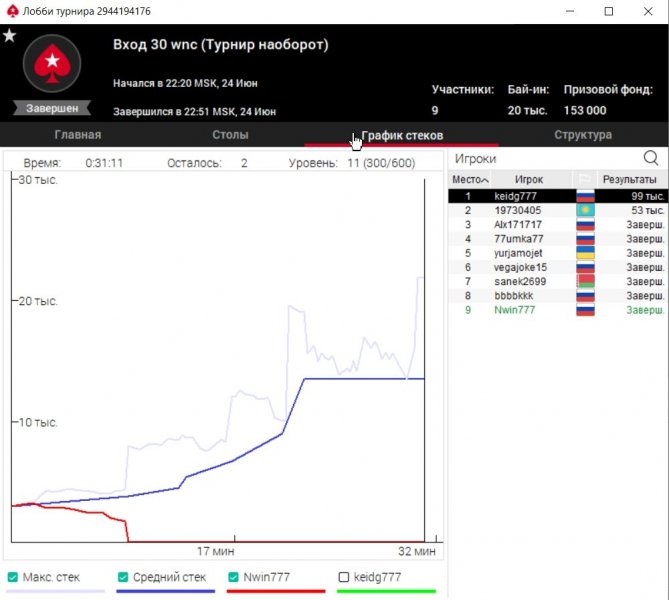Enable the keidg777 graph checkbox

(344, 577)
